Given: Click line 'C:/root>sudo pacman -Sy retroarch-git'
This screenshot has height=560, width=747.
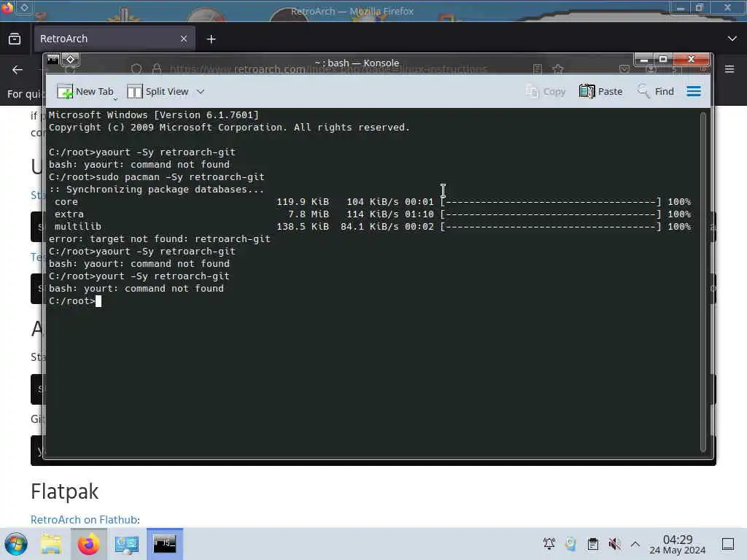Looking at the screenshot, I should coord(156,177).
